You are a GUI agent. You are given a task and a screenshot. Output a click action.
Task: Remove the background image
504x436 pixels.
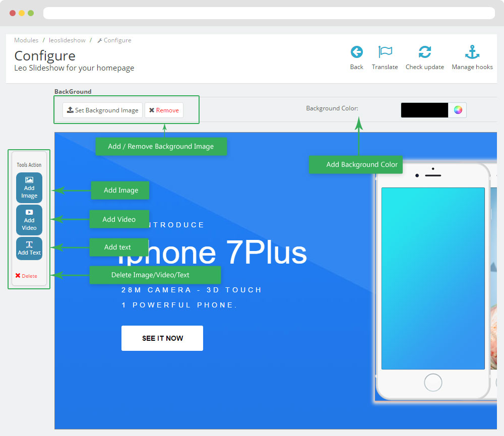pos(164,110)
